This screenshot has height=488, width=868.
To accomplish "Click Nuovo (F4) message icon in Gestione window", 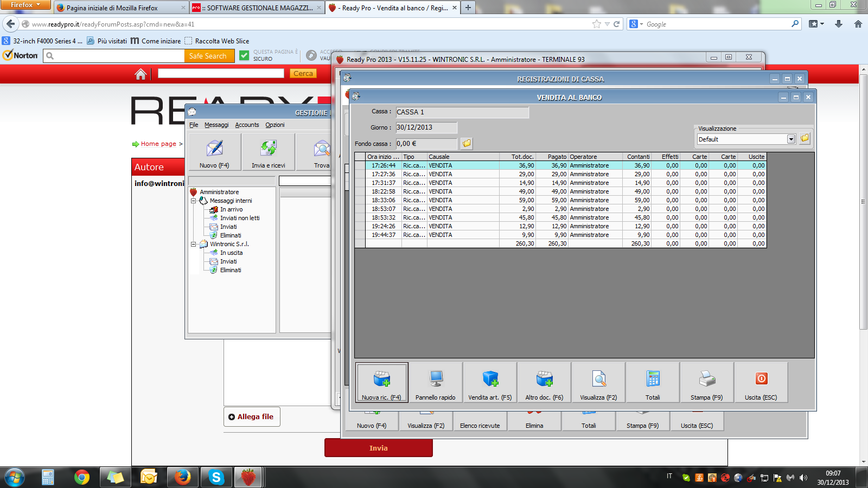I will tap(214, 152).
